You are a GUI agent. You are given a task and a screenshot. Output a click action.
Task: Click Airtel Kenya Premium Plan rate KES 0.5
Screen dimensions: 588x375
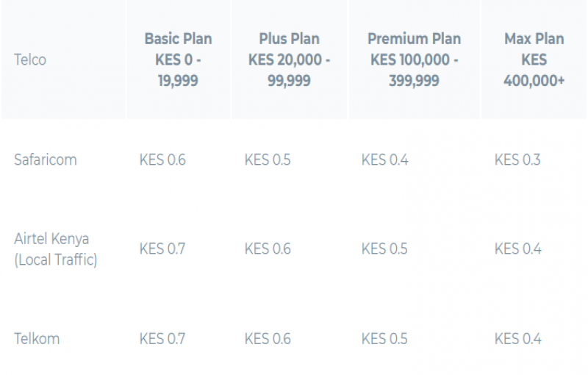point(384,249)
